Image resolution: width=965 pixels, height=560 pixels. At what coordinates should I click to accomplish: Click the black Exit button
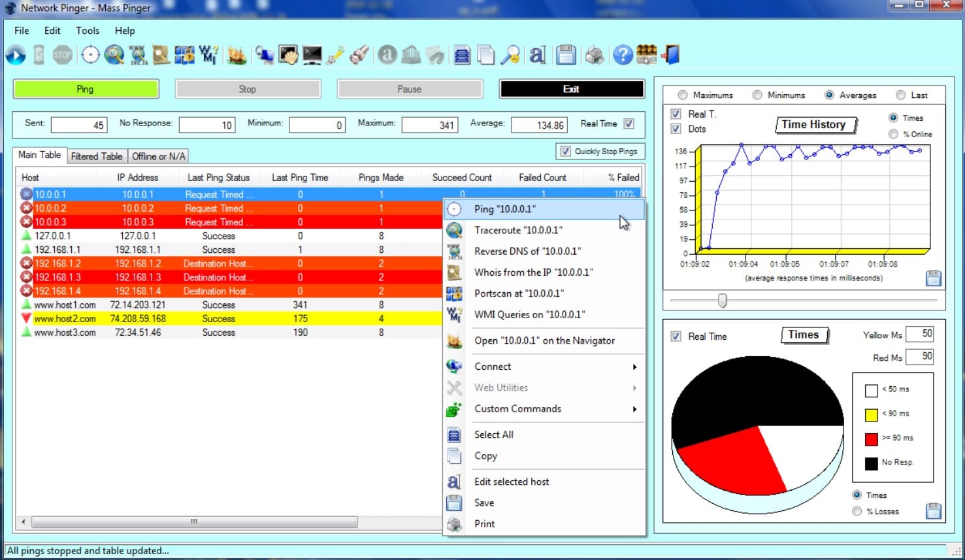[572, 89]
